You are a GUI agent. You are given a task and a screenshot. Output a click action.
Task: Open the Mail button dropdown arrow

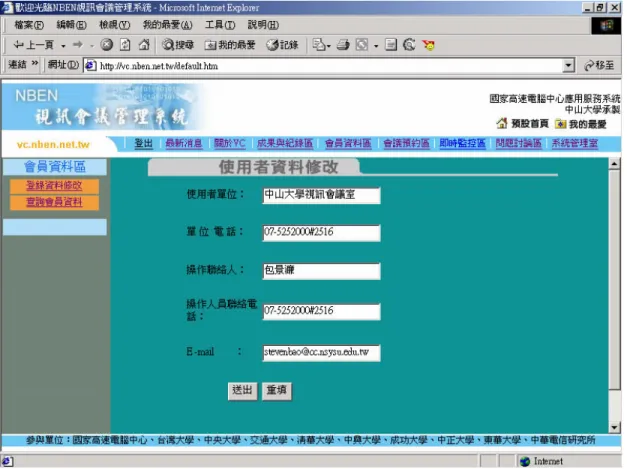coord(329,46)
